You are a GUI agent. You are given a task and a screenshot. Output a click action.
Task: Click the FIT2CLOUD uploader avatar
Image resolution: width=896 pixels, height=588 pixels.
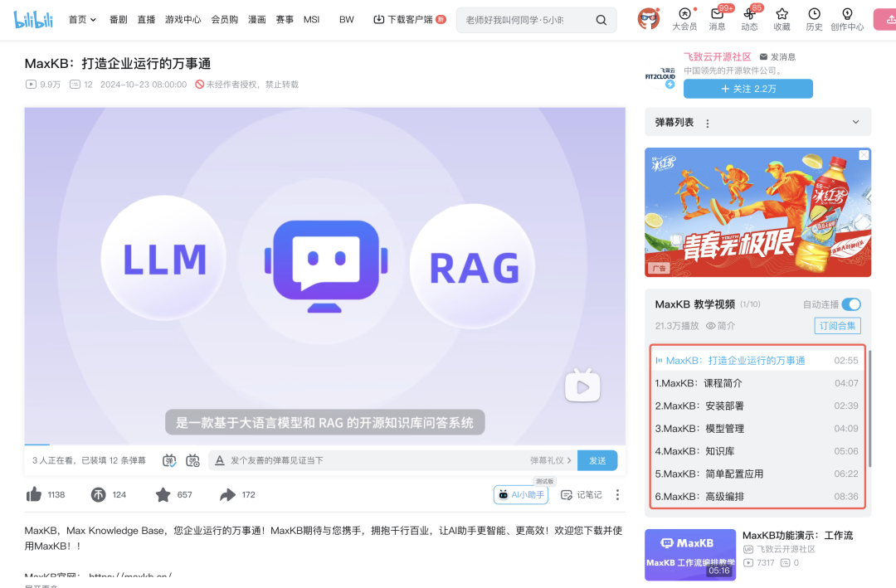(x=660, y=75)
